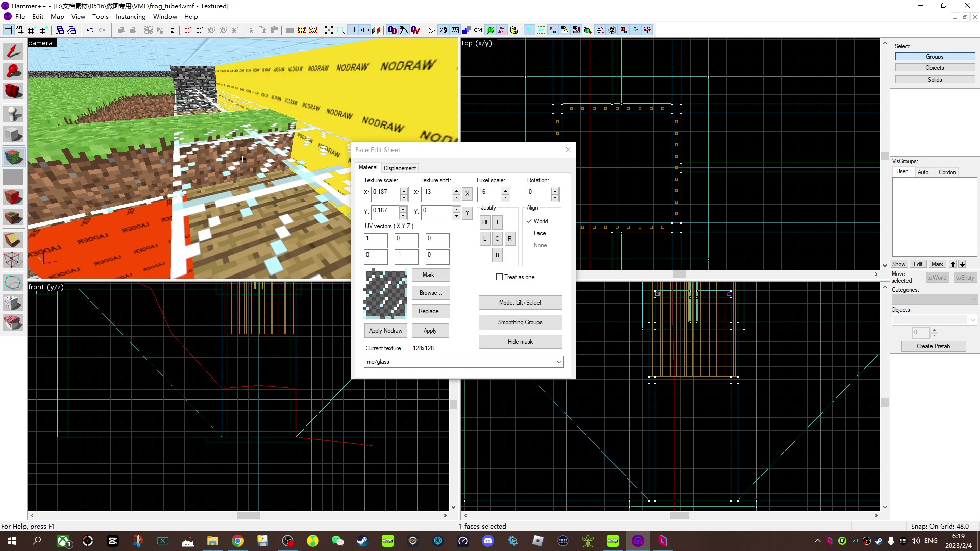Screen dimensions: 980x551
Task: Toggle the texture lock 'tl' icon
Action: 353,30
